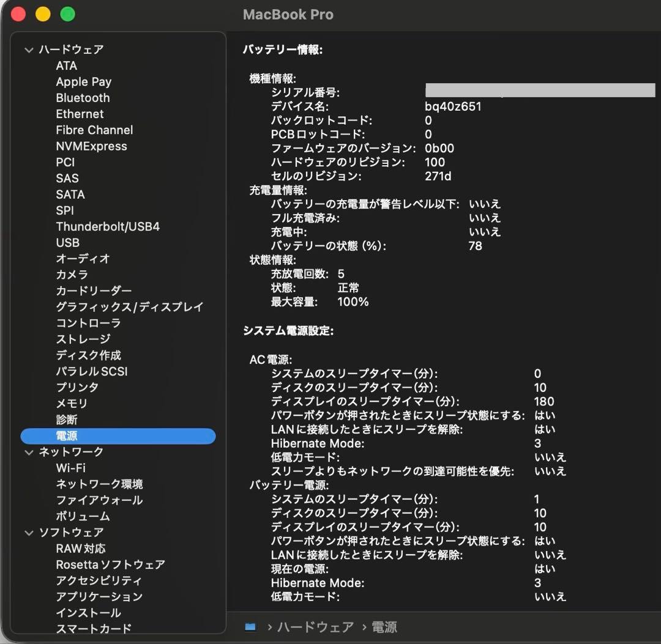
Task: Select ボリューム in the sidebar
Action: click(x=83, y=516)
